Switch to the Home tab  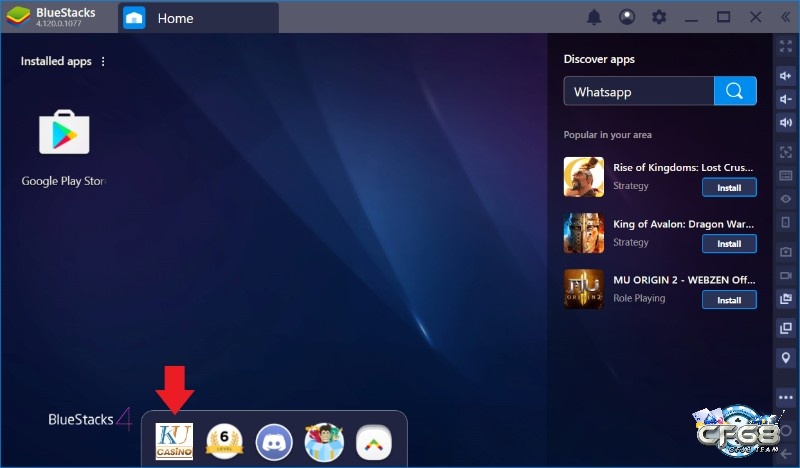(x=198, y=18)
